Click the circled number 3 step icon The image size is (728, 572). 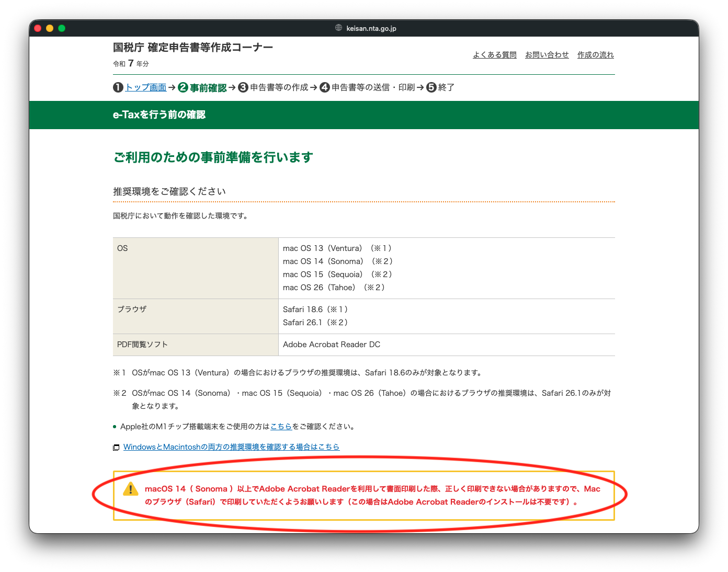coord(243,87)
